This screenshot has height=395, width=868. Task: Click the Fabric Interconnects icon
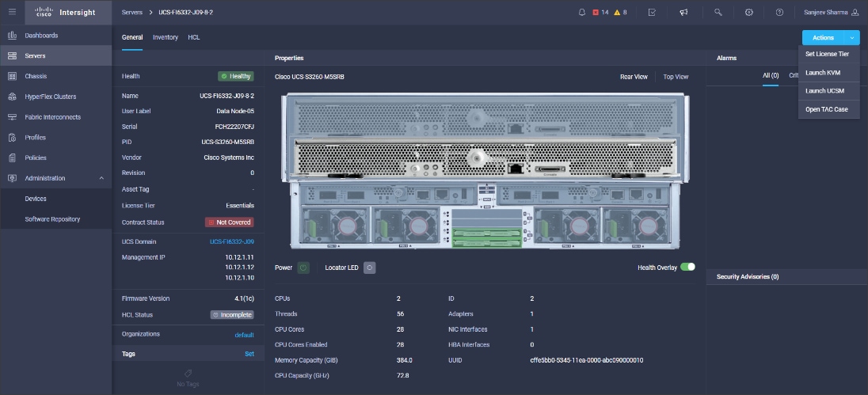[x=12, y=117]
